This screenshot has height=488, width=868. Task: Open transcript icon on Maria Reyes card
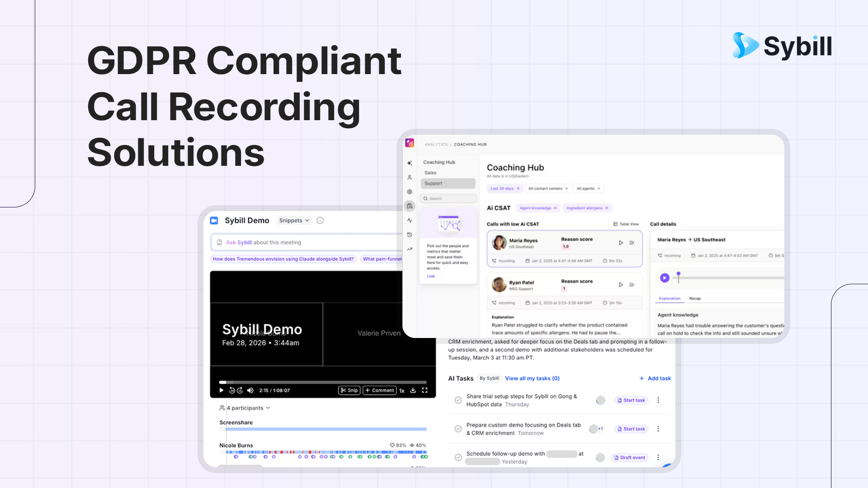[632, 243]
